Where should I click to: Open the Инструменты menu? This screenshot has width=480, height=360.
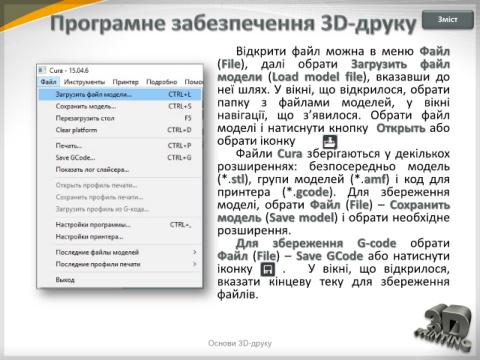(x=84, y=82)
